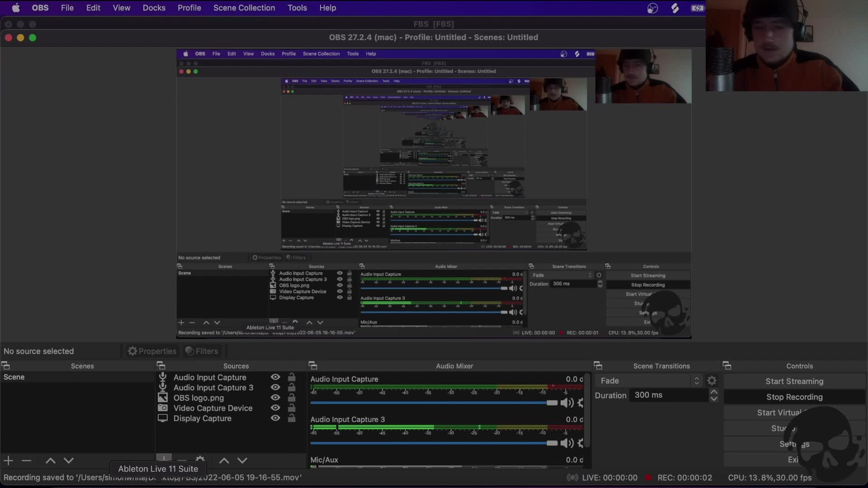Pop out the Scenes dock
The height and width of the screenshot is (488, 868).
6,366
